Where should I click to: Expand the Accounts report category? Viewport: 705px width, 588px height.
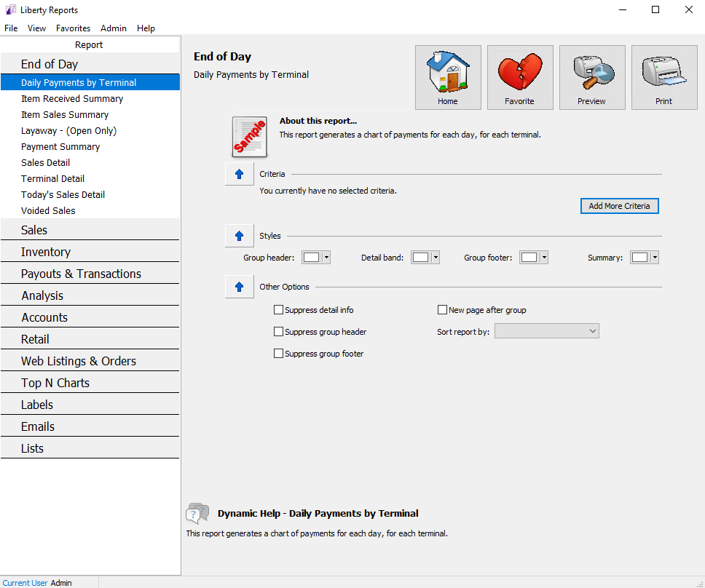coord(90,317)
